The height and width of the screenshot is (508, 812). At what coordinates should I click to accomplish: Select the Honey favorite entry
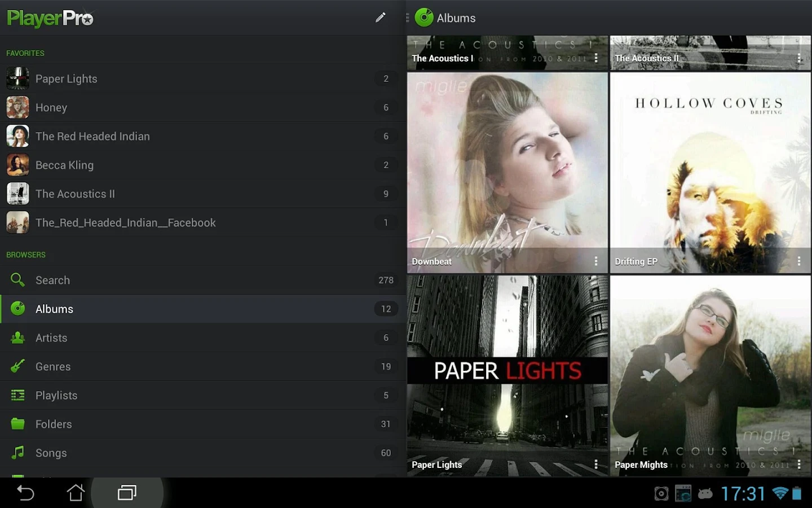click(x=51, y=107)
